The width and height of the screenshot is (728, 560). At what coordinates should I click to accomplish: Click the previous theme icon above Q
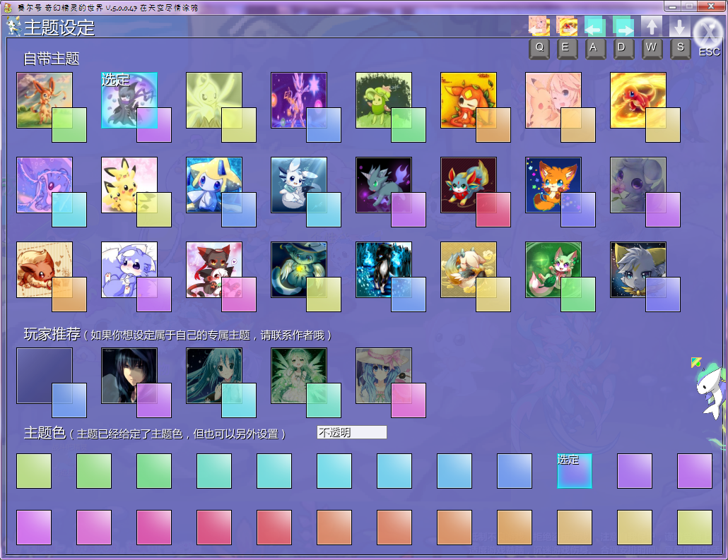539,26
